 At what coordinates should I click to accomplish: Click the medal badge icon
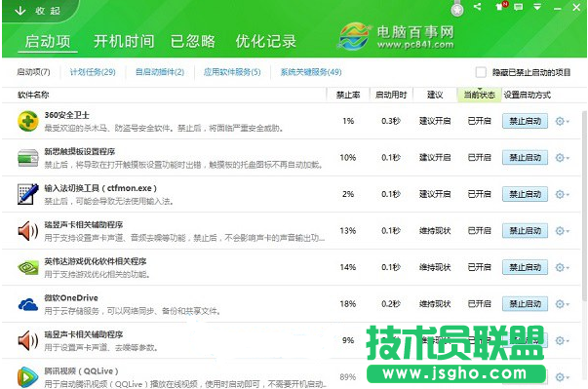click(x=457, y=9)
